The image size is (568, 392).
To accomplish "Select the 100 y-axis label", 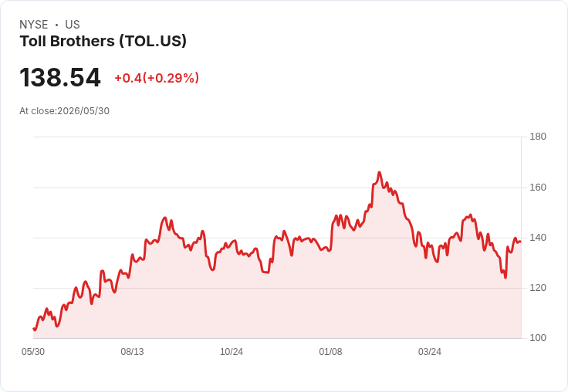I will pyautogui.click(x=538, y=338).
